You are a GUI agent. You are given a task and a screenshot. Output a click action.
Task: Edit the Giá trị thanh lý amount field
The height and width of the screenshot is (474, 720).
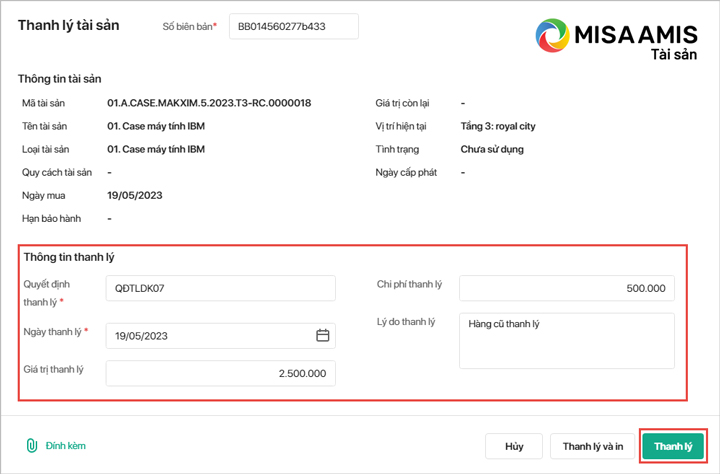coord(220,373)
